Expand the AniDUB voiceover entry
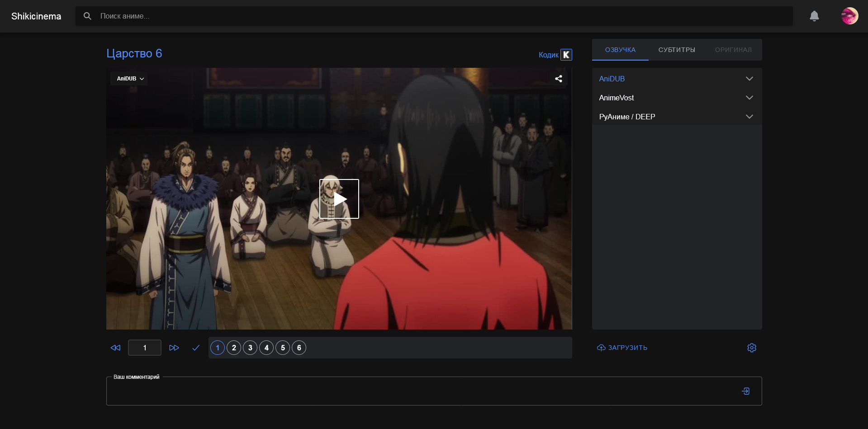868x429 pixels. pos(749,79)
